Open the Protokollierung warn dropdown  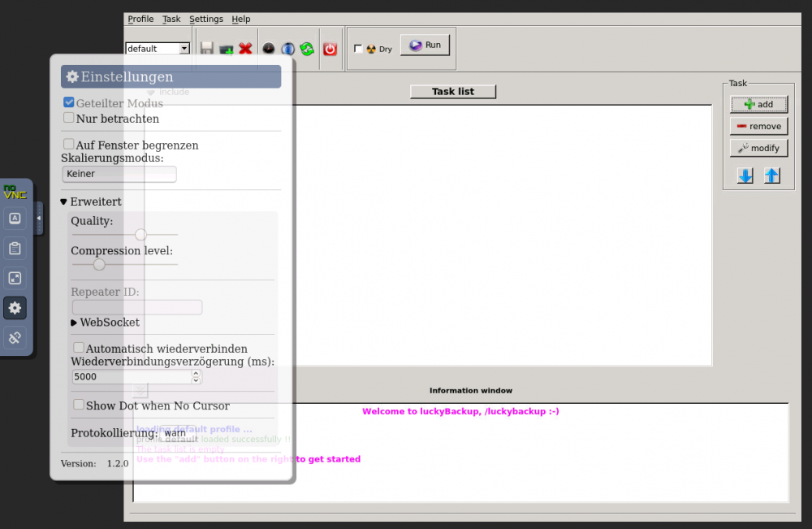coord(179,432)
